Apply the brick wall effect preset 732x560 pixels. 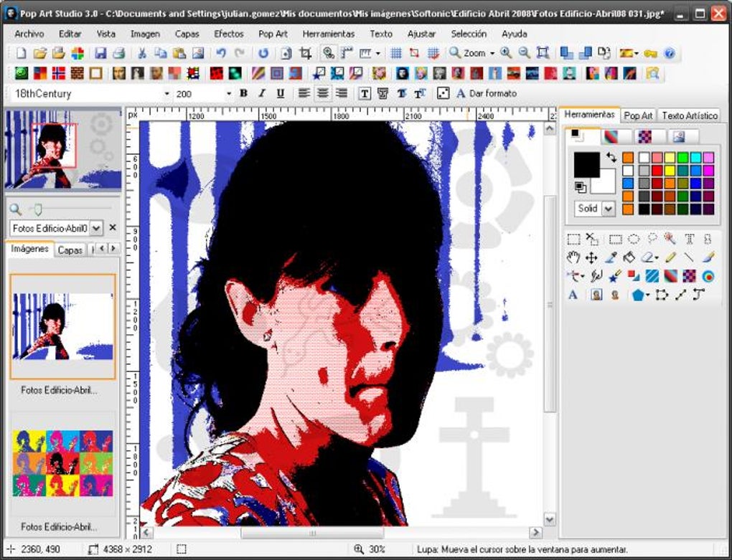pos(77,73)
